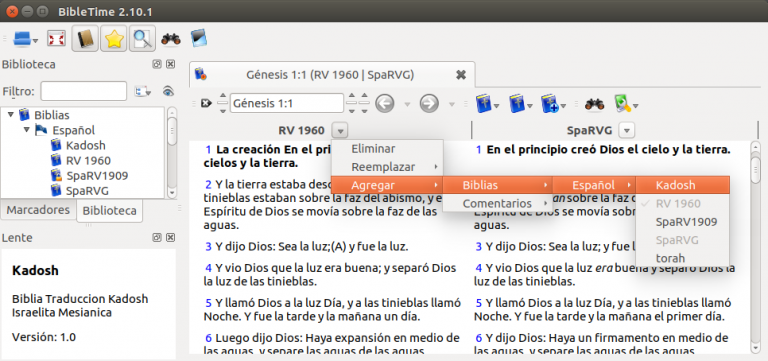The height and width of the screenshot is (361, 768).
Task: Open the library grouping options dropdown
Action: pos(143,91)
